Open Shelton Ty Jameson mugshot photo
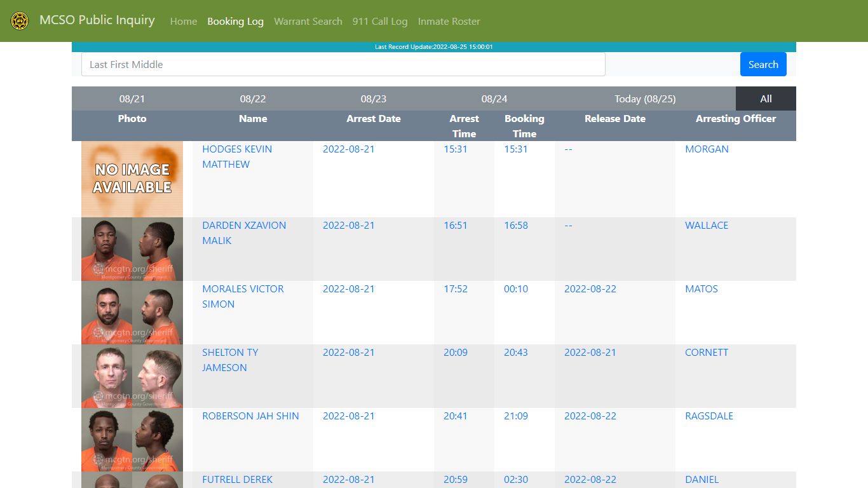The width and height of the screenshot is (868, 488). 132,376
